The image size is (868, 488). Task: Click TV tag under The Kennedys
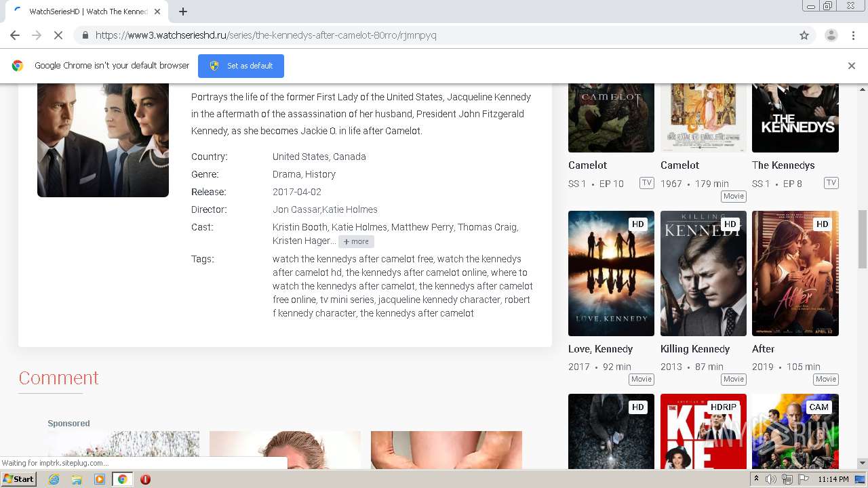coord(831,183)
